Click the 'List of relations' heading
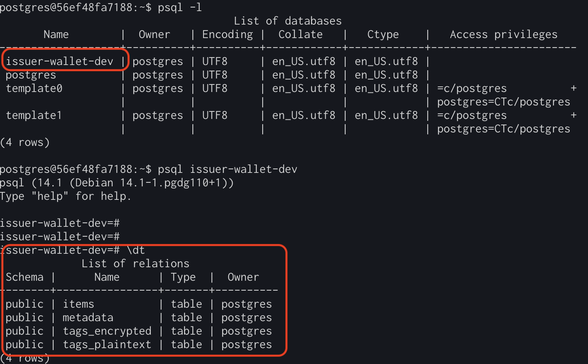The height and width of the screenshot is (364, 588). pyautogui.click(x=135, y=264)
